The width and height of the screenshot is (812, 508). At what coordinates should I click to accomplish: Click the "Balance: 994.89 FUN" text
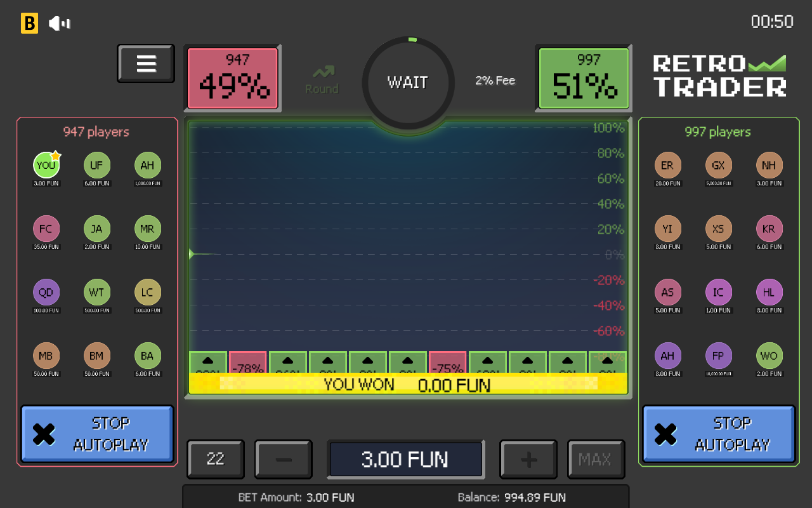click(x=512, y=497)
